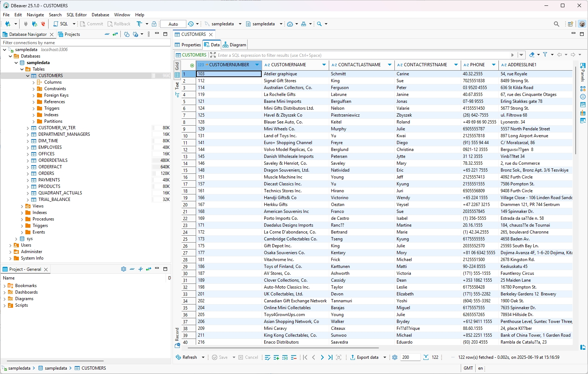
Task: Toggle the Panels button on right sidebar
Action: coord(583,72)
